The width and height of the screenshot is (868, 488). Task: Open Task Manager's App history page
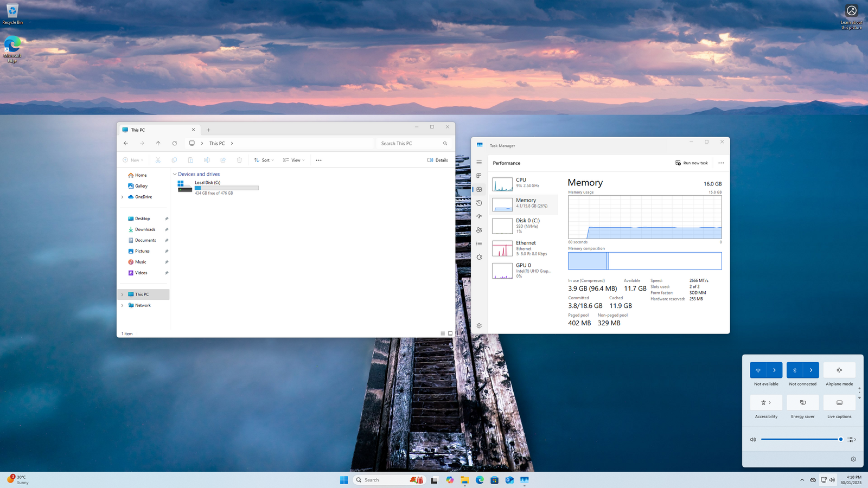[479, 203]
